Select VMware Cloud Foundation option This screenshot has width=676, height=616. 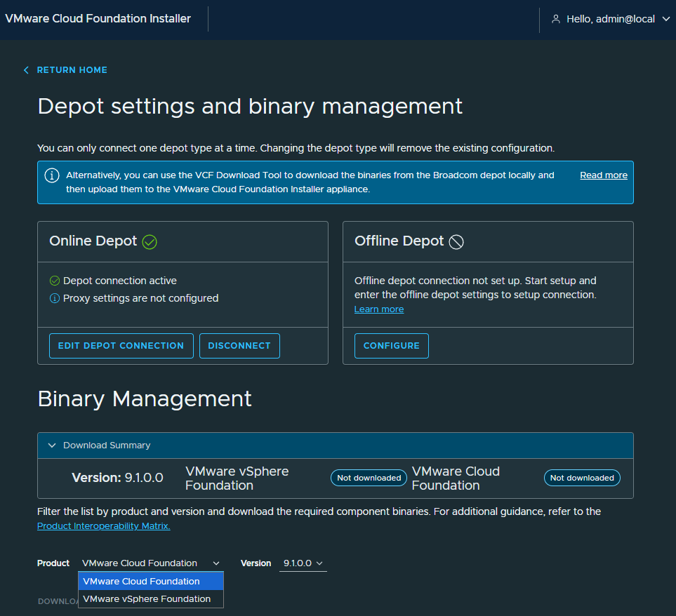[151, 581]
